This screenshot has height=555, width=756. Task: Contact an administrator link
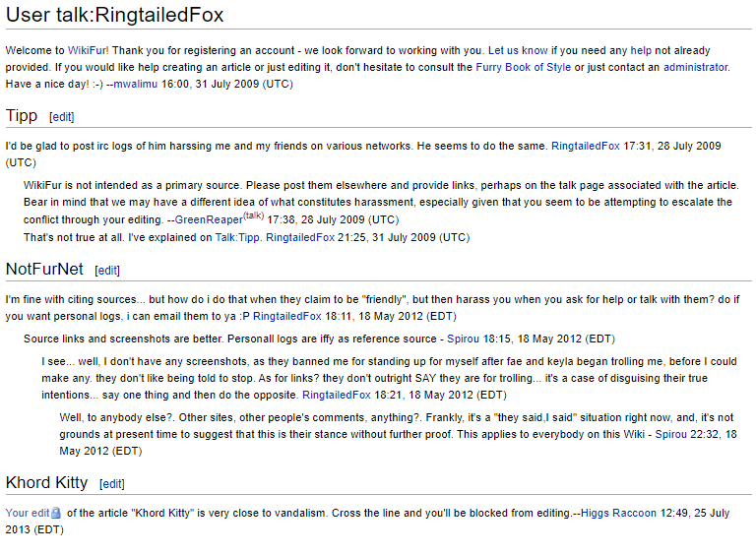695,67
